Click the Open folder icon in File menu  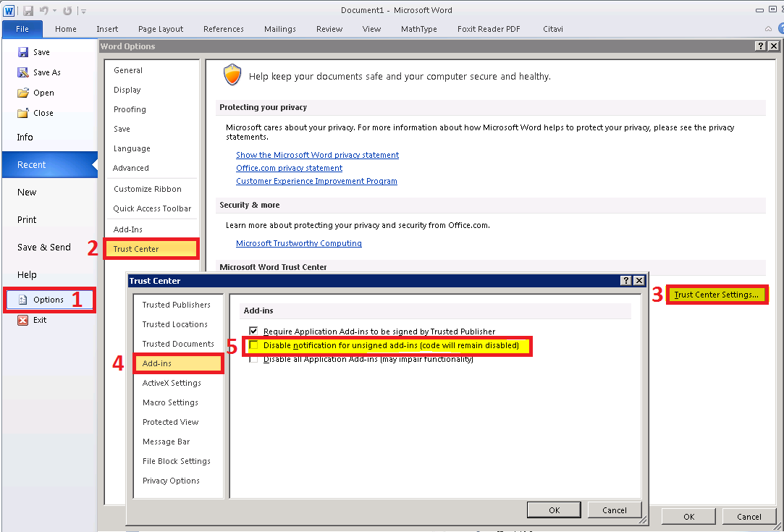click(x=23, y=93)
